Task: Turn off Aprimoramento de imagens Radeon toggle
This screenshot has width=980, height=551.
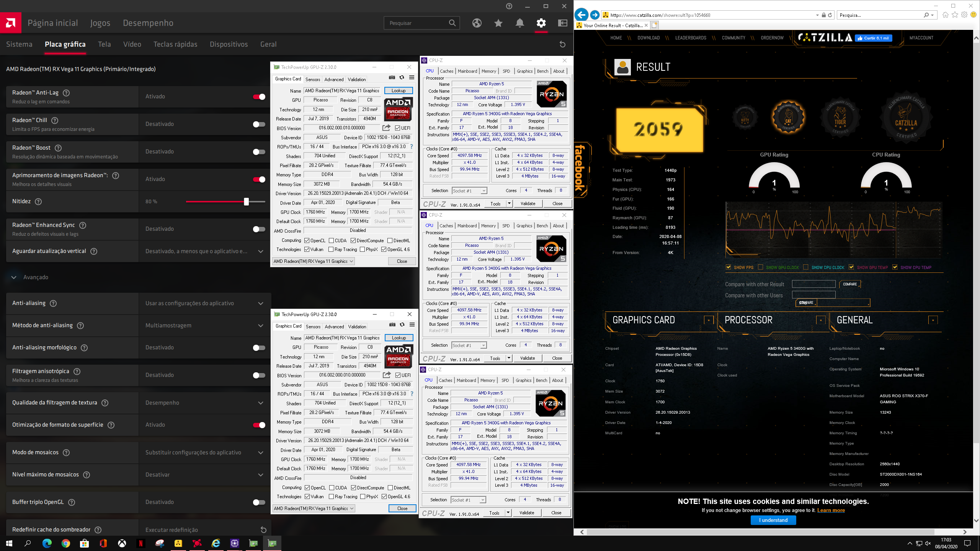Action: pos(259,179)
